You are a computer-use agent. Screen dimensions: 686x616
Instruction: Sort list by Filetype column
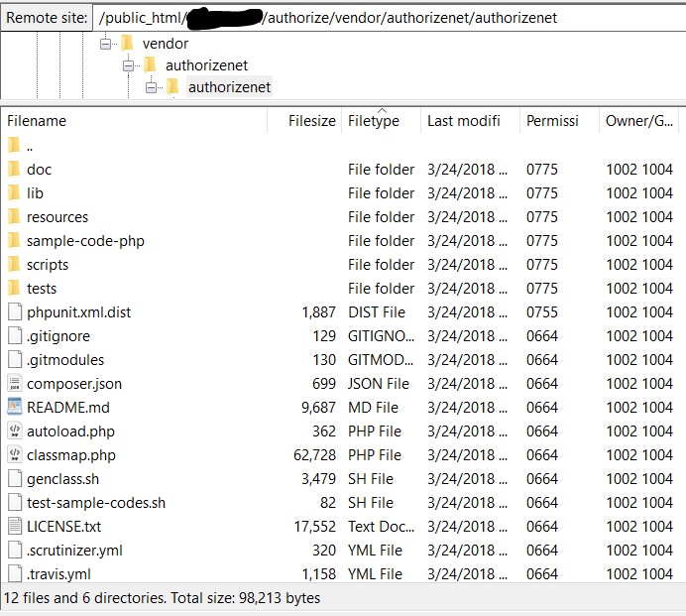coord(374,121)
